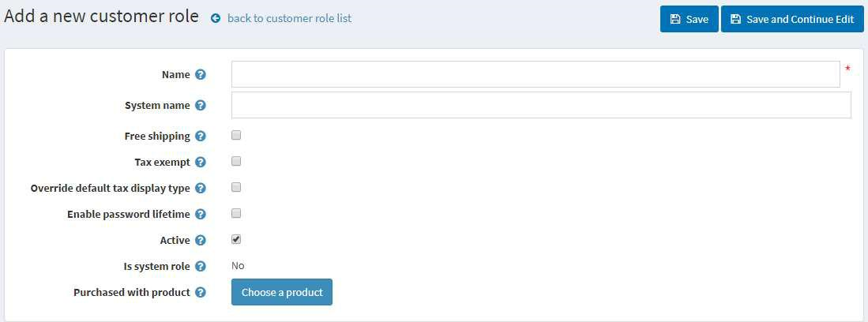Tick the Tax exempt checkbox
868x322 pixels.
pos(236,161)
